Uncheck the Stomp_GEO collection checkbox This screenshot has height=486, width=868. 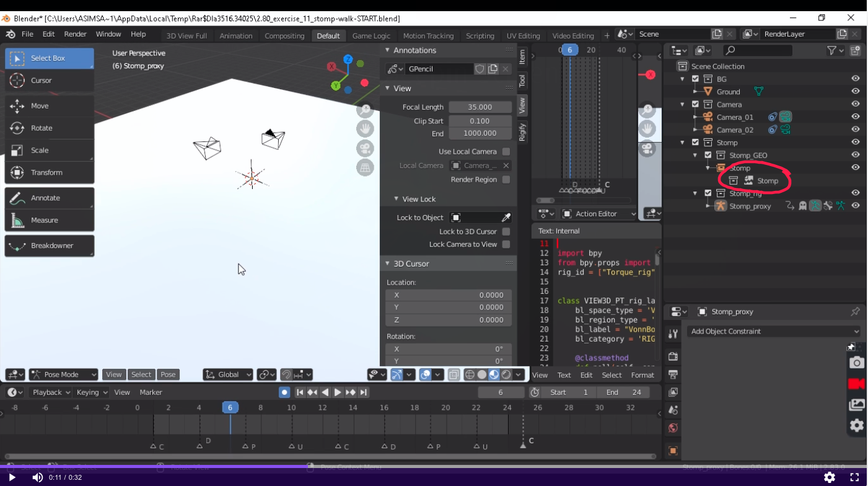(708, 156)
